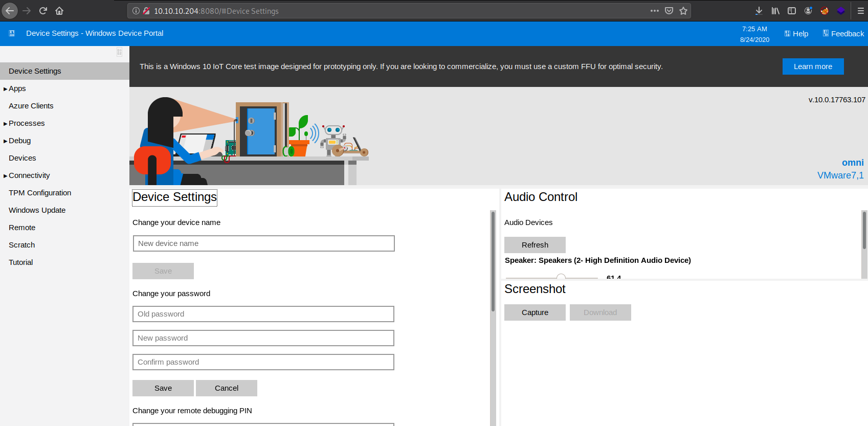This screenshot has height=426, width=868.
Task: Click the Speaker: Speakers device label
Action: (x=598, y=260)
